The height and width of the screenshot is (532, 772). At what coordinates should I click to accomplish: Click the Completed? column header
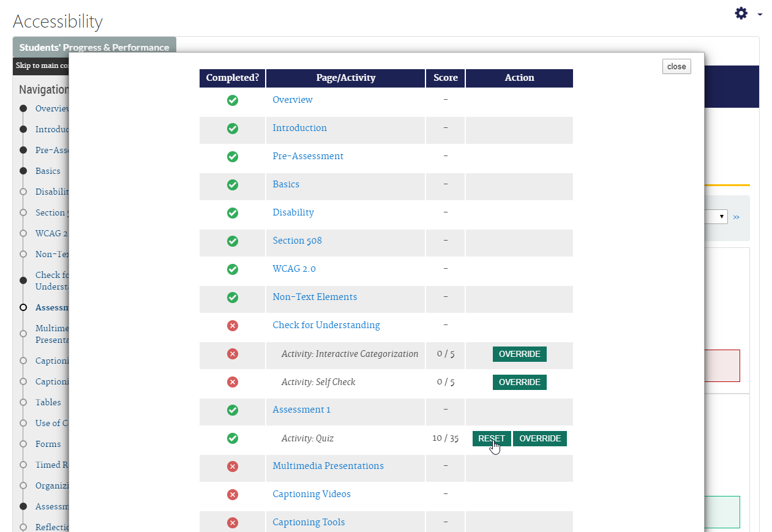click(232, 78)
